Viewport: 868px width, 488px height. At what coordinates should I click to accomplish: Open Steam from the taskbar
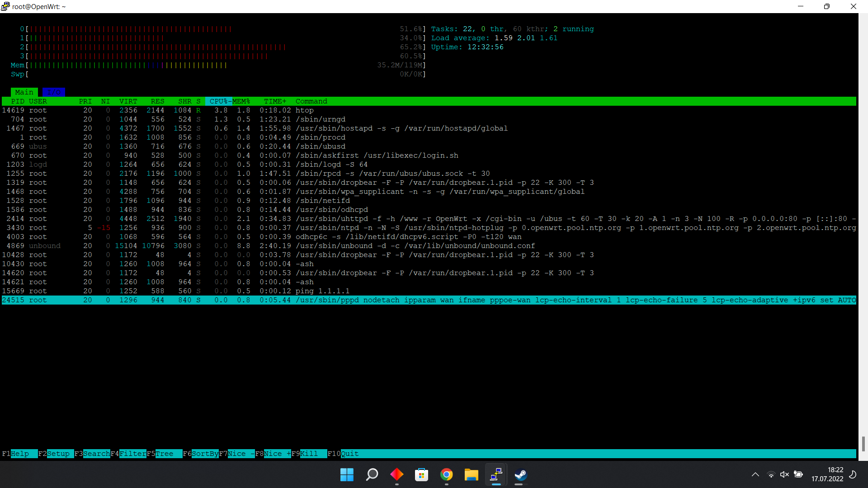[521, 475]
